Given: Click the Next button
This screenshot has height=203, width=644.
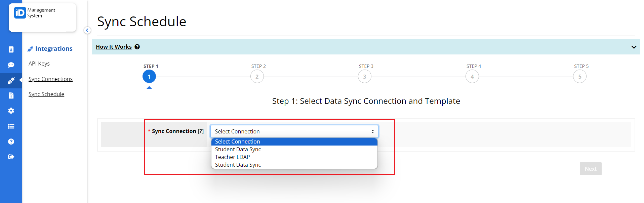Looking at the screenshot, I should tap(591, 169).
